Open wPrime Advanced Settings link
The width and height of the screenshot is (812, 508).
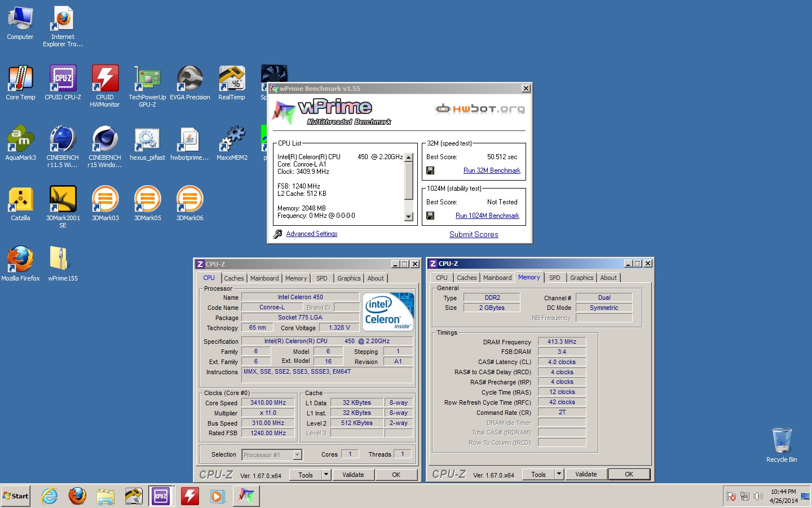click(312, 234)
